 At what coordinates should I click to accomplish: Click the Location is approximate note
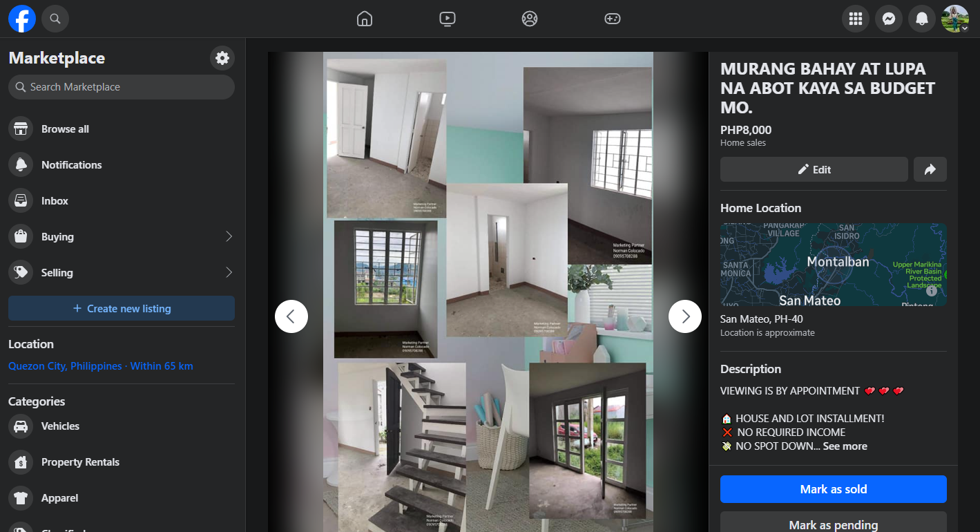(767, 333)
